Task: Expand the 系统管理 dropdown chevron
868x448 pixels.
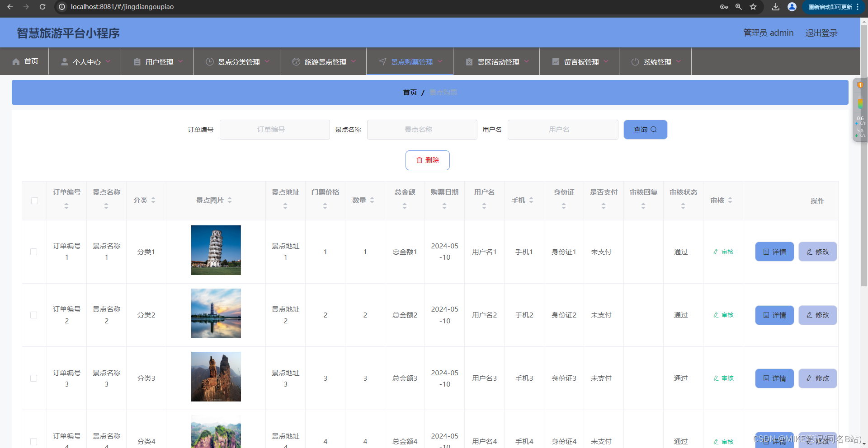Action: 679,61
